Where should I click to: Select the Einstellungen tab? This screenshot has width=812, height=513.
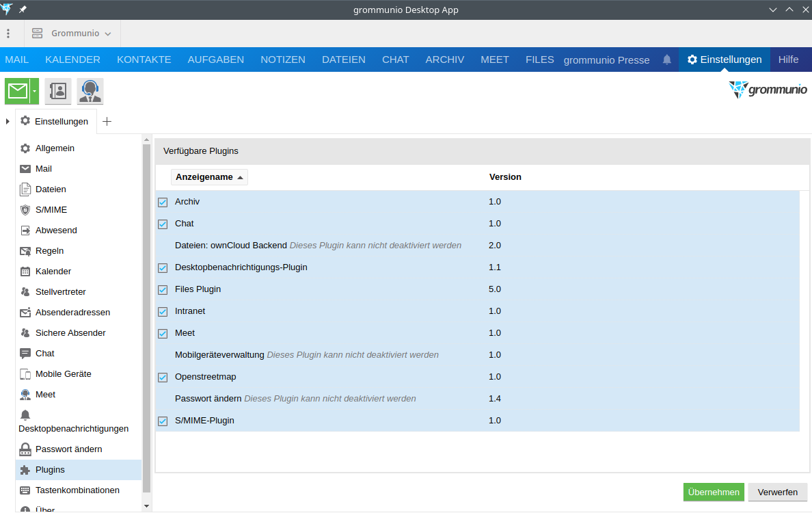click(x=55, y=121)
